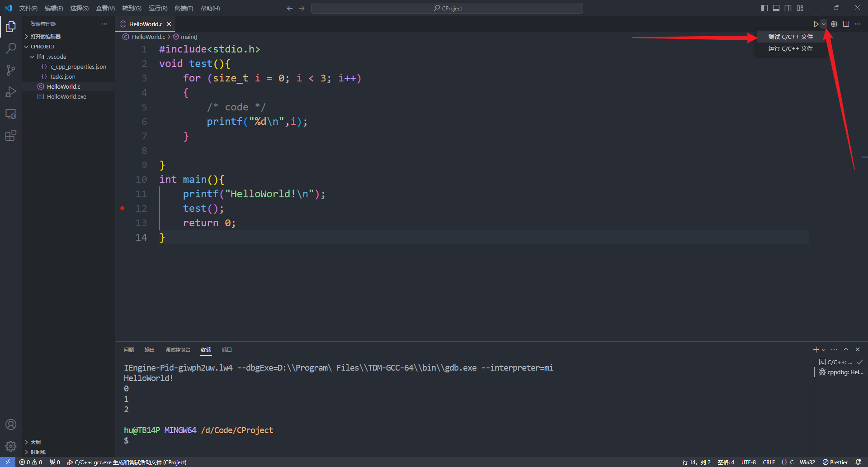Select the C/C++ task terminal entry

click(x=840, y=362)
